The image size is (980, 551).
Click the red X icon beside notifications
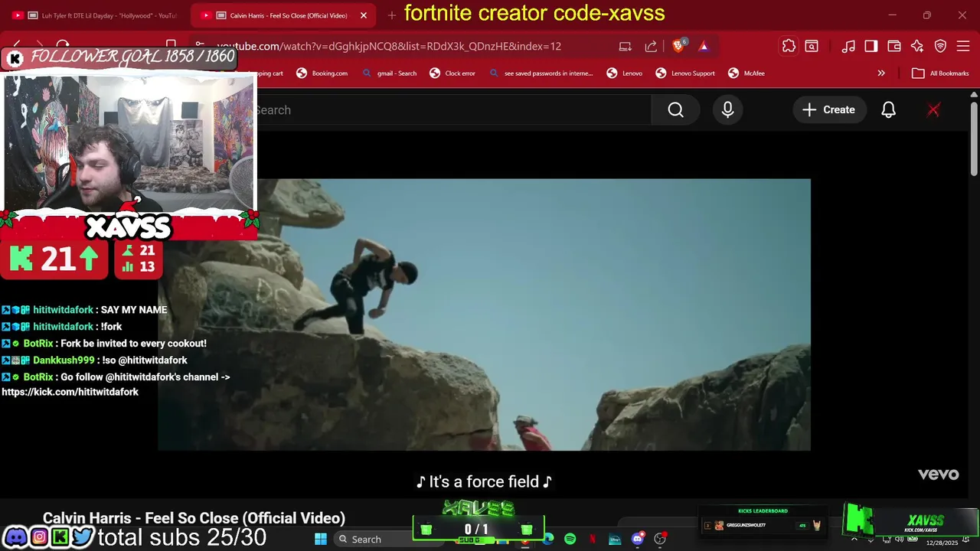click(933, 110)
